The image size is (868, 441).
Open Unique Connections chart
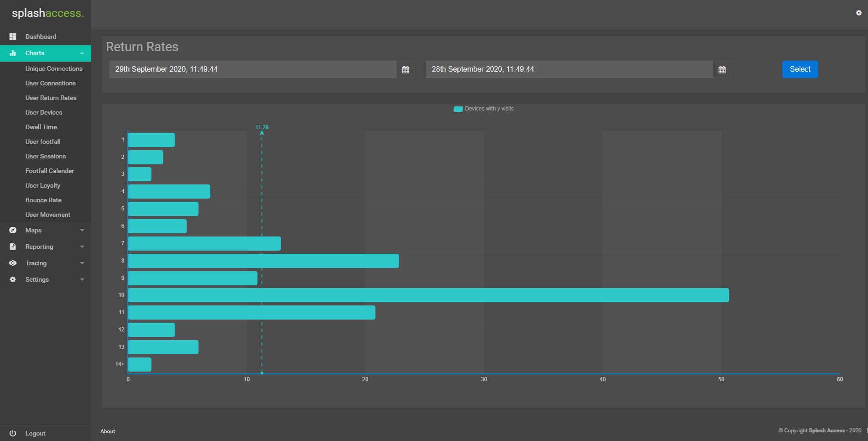(x=54, y=68)
